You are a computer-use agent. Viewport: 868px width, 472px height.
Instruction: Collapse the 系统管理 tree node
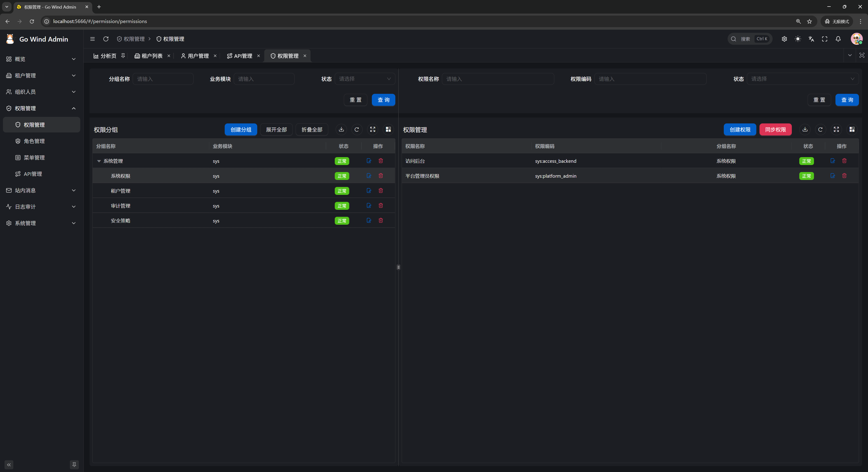coord(99,161)
